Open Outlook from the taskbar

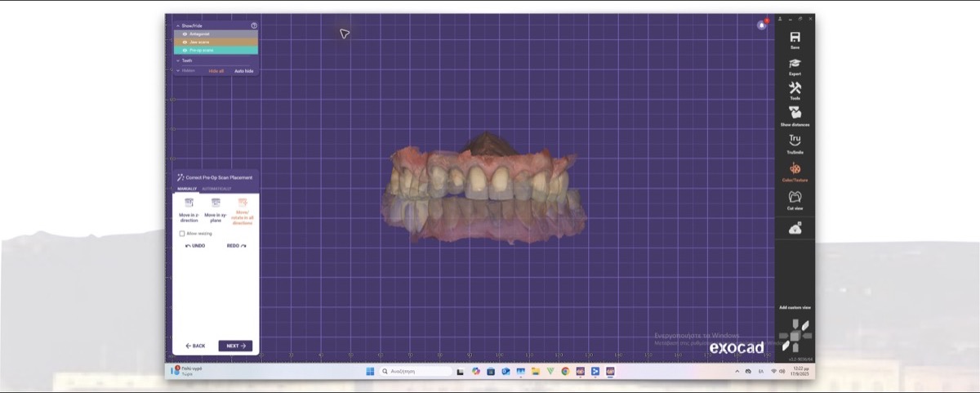tap(506, 371)
